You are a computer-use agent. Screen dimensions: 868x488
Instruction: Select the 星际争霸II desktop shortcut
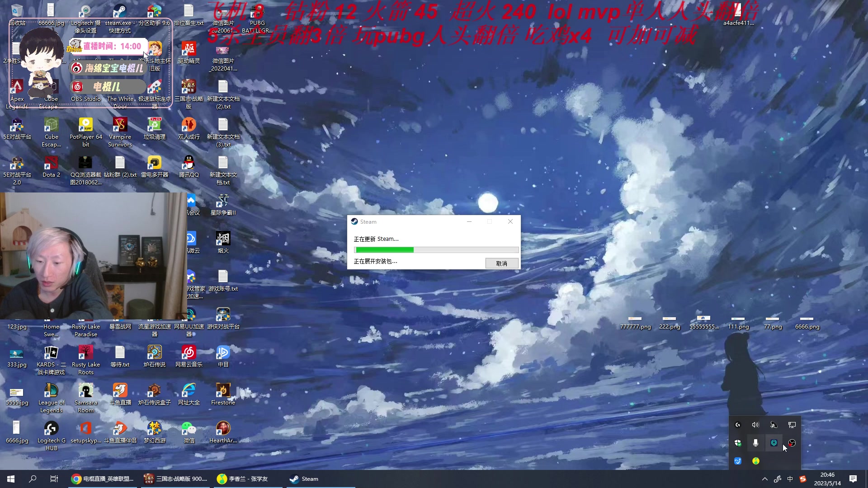[223, 204]
